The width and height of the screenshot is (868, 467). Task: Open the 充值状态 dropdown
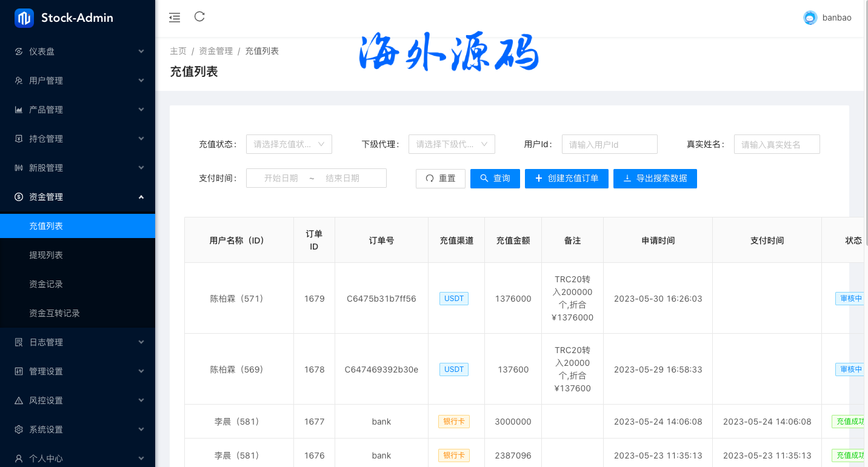[x=289, y=144]
